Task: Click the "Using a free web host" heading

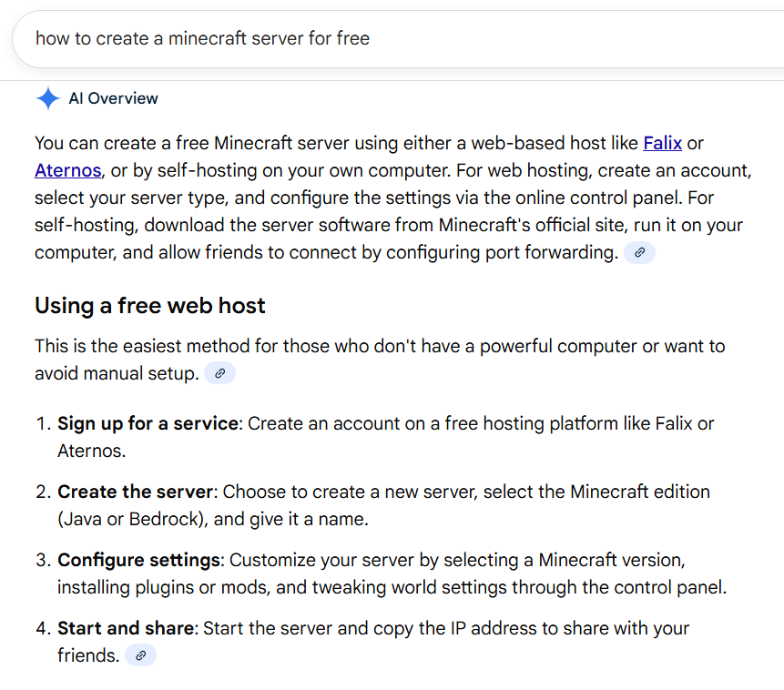Action: pos(148,306)
